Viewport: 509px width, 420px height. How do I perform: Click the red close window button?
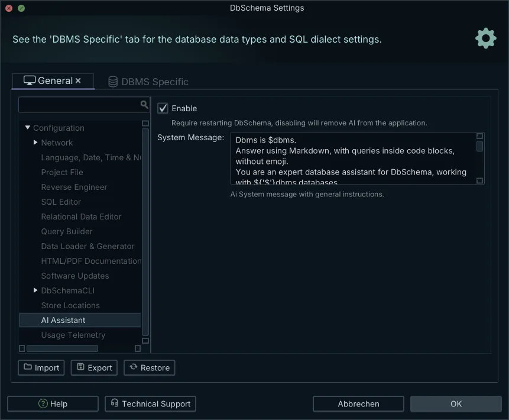coord(9,8)
